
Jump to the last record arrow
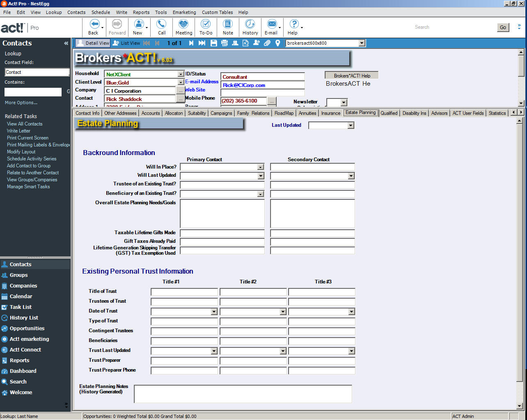click(202, 43)
